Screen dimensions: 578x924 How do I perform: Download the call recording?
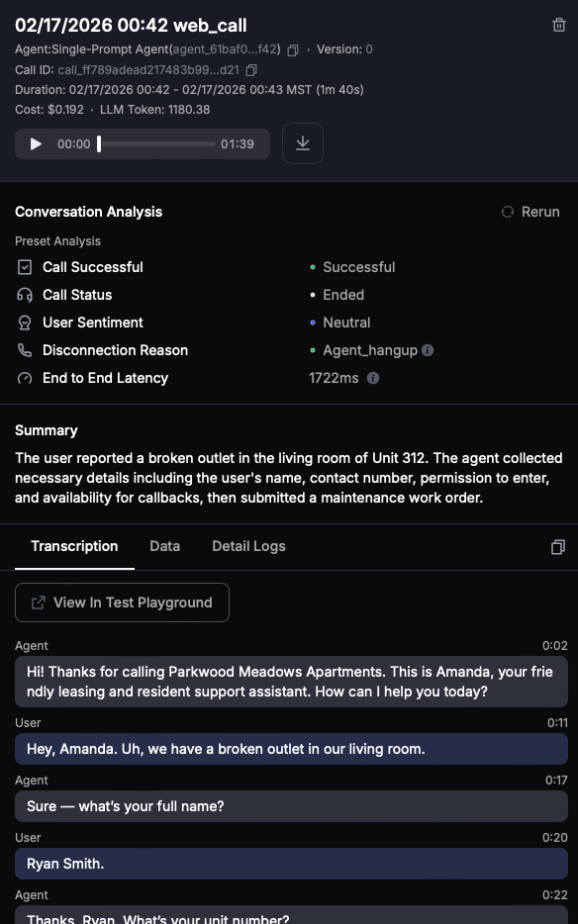pyautogui.click(x=302, y=142)
